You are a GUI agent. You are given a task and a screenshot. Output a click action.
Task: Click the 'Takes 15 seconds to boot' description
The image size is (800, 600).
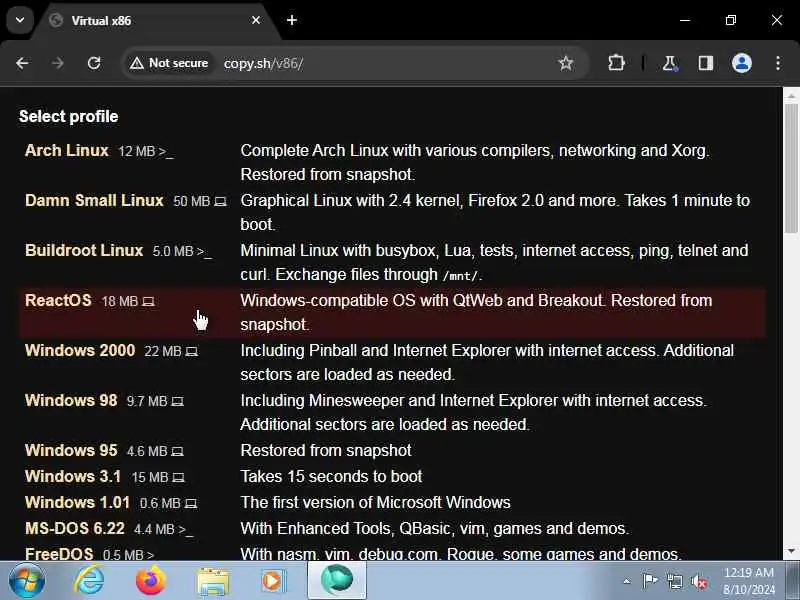pos(331,477)
